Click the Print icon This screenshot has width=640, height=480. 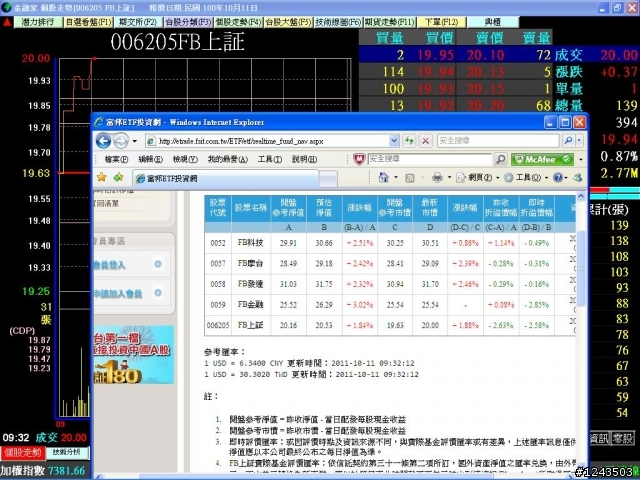tap(437, 177)
